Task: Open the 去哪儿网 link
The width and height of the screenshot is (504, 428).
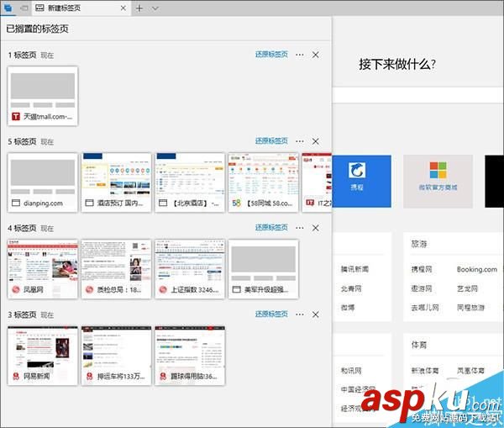Action: (425, 308)
